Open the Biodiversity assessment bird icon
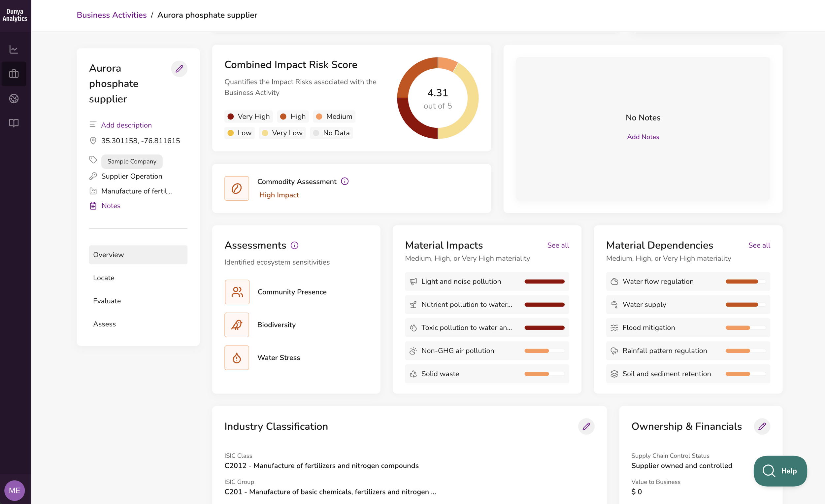825x504 pixels. (x=237, y=324)
